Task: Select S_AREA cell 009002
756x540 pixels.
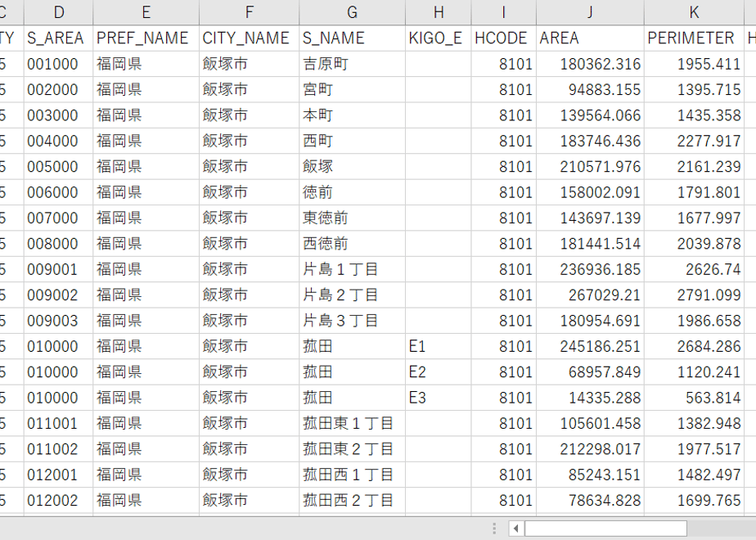Action: (x=58, y=295)
